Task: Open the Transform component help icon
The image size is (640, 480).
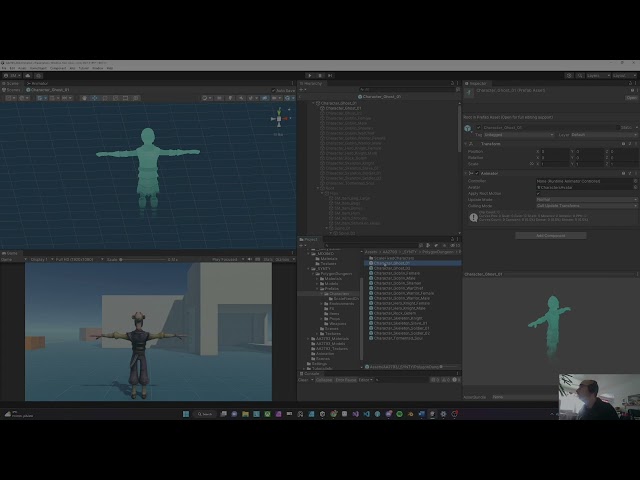Action: tap(623, 144)
